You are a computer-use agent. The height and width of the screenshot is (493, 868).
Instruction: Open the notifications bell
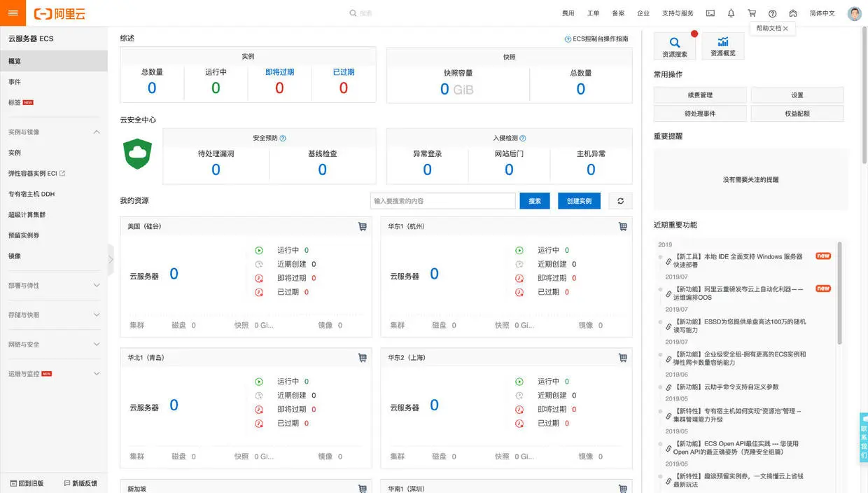click(731, 13)
